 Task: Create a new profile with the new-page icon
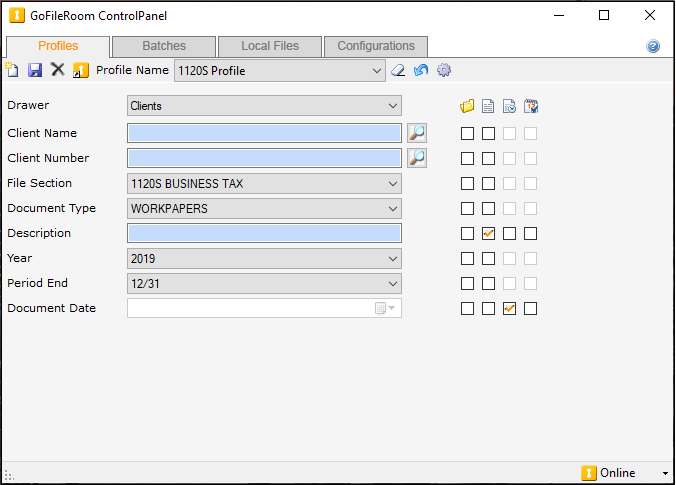pos(12,70)
